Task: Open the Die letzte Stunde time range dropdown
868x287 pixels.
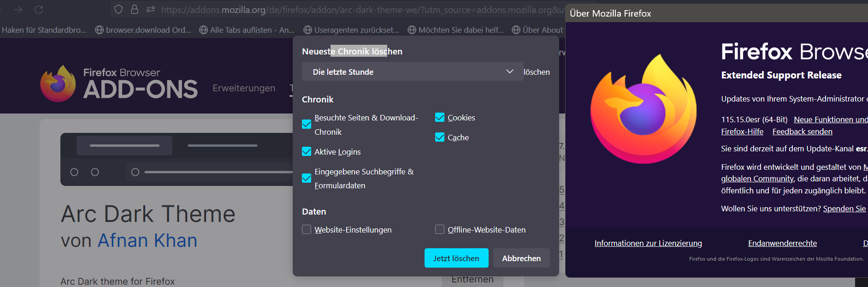Action: (x=413, y=72)
